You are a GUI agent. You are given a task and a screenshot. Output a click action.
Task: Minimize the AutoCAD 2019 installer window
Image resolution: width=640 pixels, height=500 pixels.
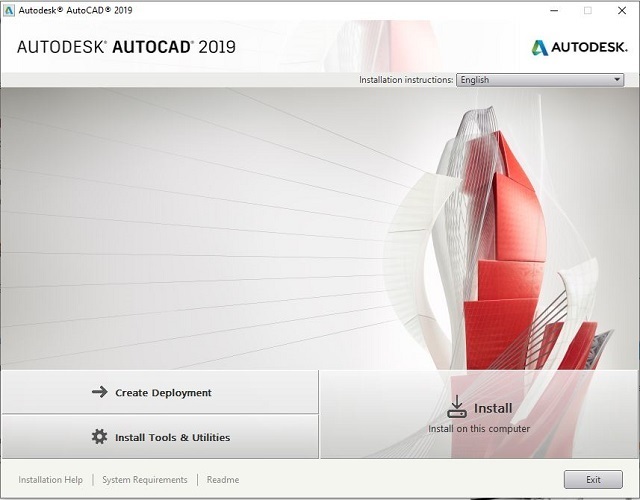pyautogui.click(x=553, y=10)
